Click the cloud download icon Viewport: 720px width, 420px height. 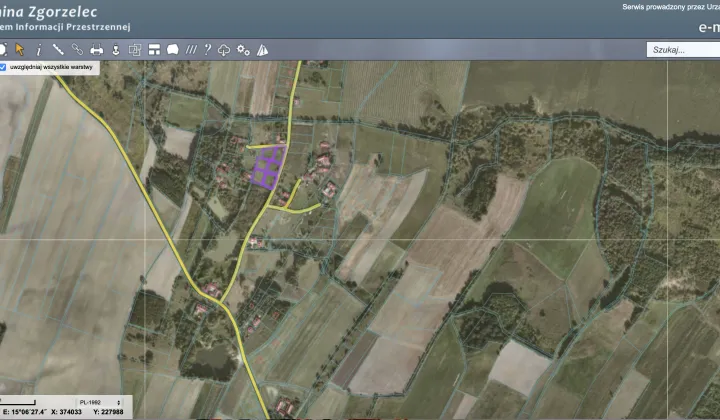coord(224,50)
